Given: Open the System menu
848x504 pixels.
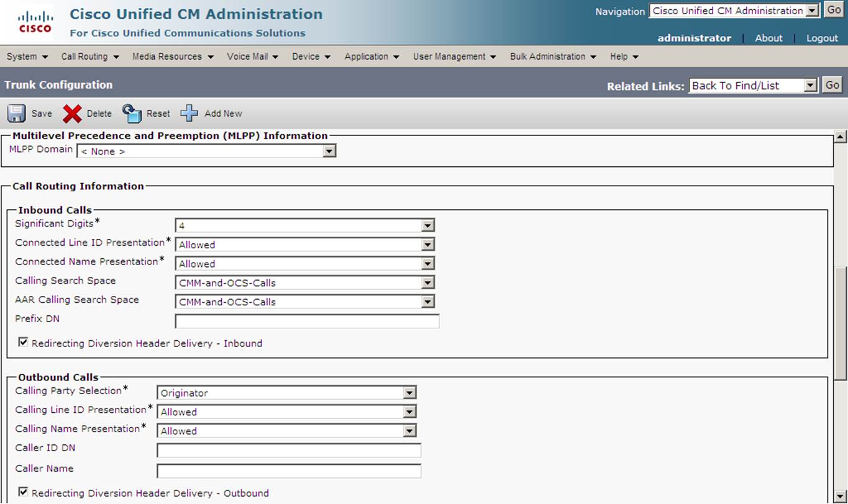Looking at the screenshot, I should pos(27,56).
